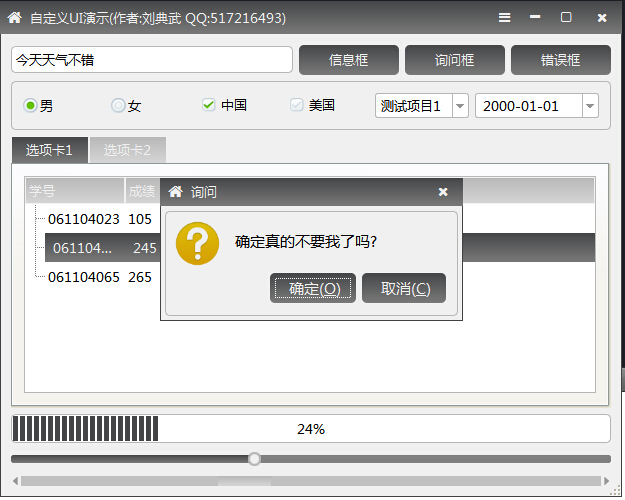Screen dimensions: 625x500
Task: Click the 错误框 button
Action: tap(561, 60)
